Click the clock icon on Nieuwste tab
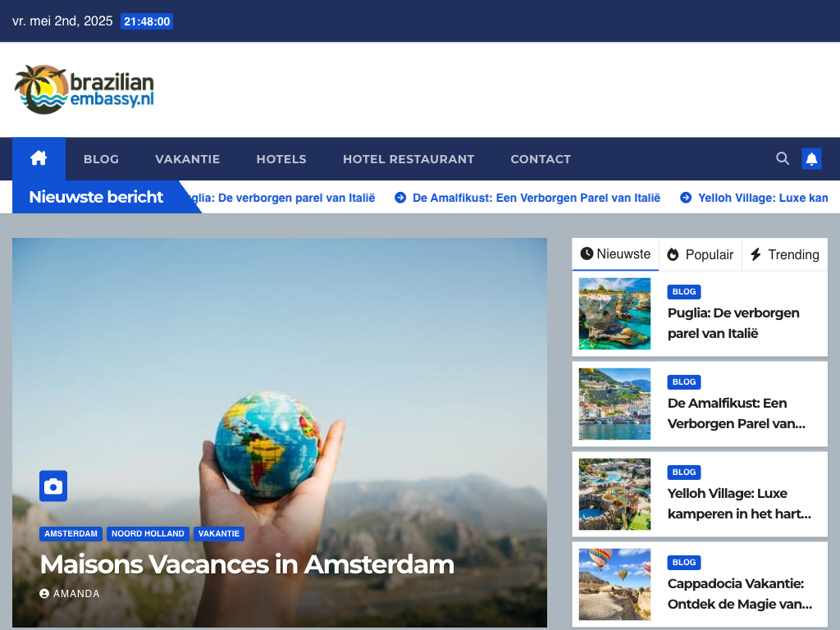 pyautogui.click(x=587, y=253)
